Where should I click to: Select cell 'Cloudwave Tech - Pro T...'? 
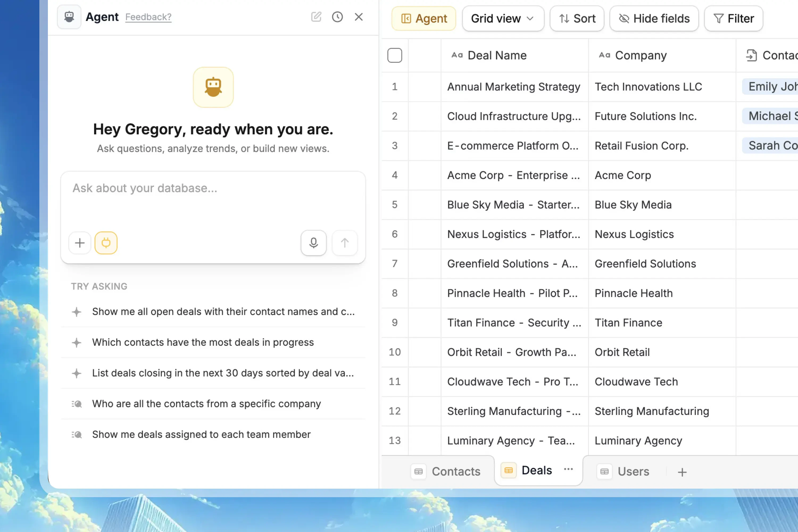tap(514, 382)
